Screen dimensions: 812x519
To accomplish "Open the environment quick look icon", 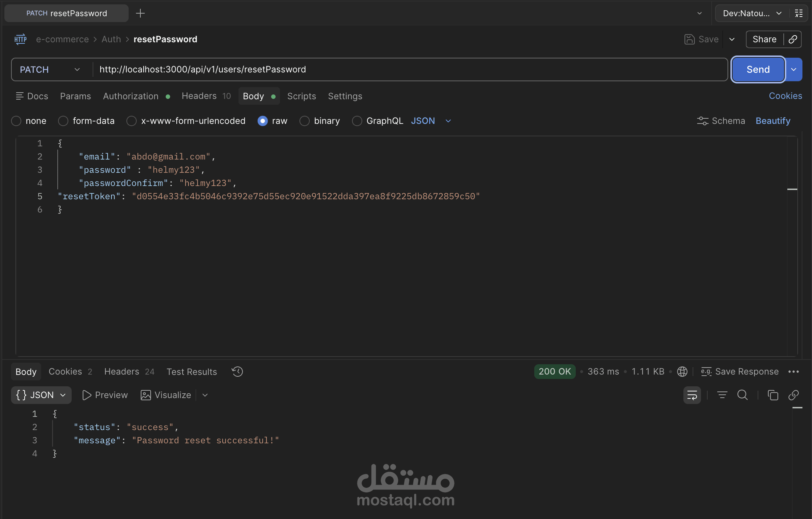I will [x=799, y=14].
